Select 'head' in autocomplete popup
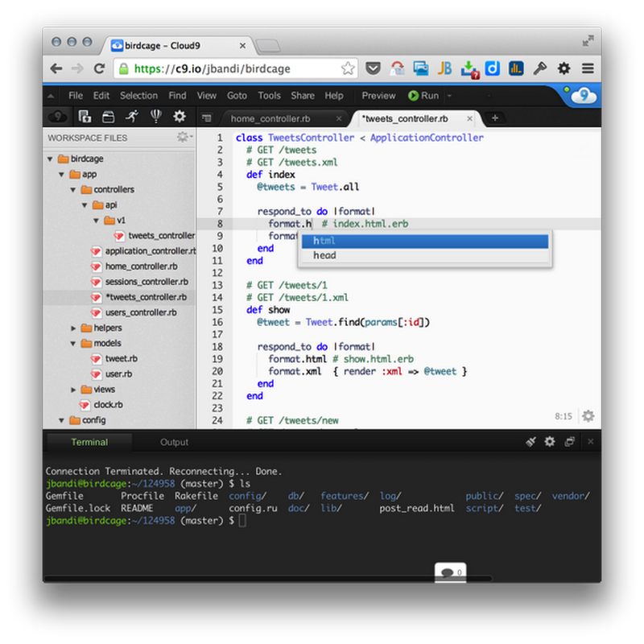 [x=324, y=256]
